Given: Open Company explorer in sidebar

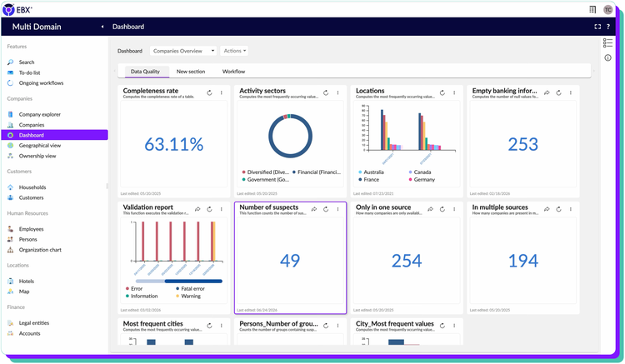Looking at the screenshot, I should pyautogui.click(x=39, y=114).
